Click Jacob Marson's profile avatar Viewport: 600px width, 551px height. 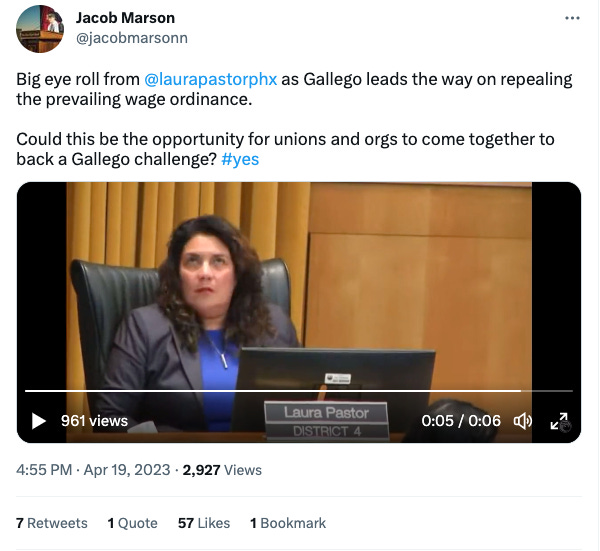[40, 29]
